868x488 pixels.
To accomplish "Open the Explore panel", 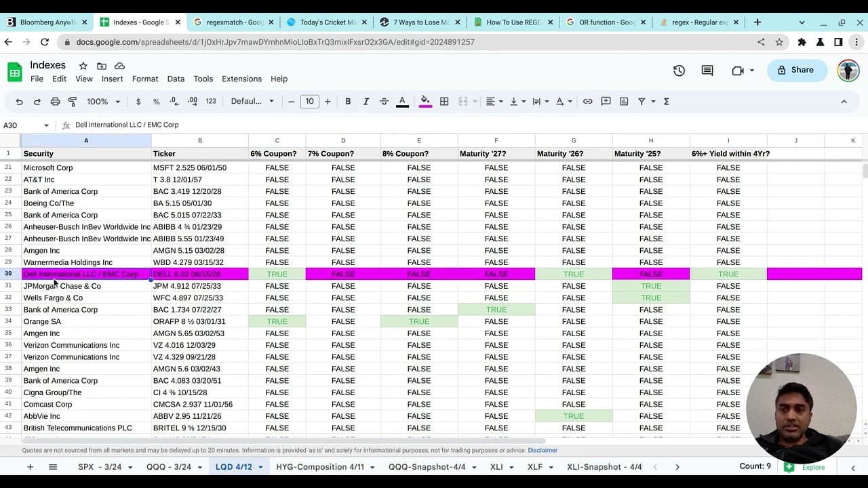I will 806,467.
